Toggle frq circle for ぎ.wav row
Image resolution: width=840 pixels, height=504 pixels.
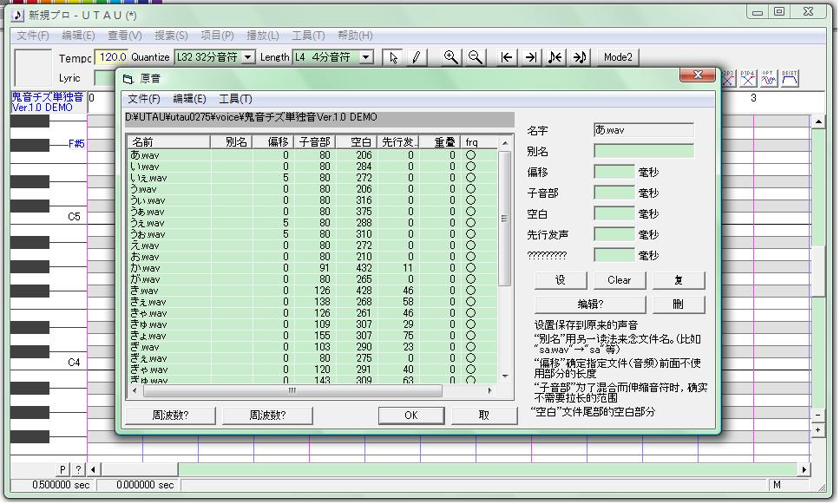(470, 346)
